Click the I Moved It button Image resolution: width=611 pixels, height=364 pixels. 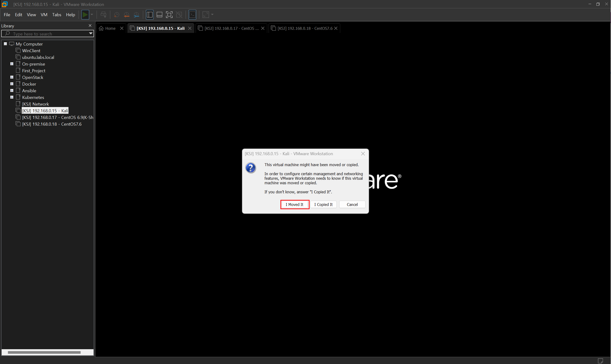tap(294, 205)
